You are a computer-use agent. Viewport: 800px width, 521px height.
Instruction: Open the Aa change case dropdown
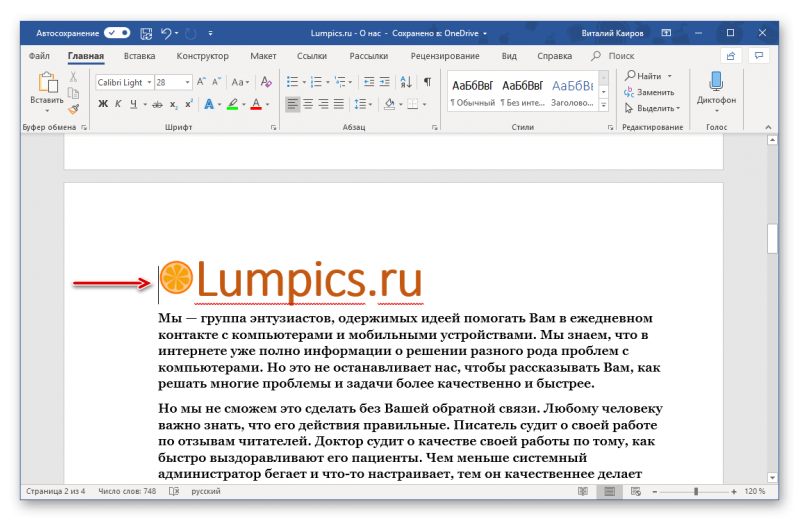click(240, 82)
